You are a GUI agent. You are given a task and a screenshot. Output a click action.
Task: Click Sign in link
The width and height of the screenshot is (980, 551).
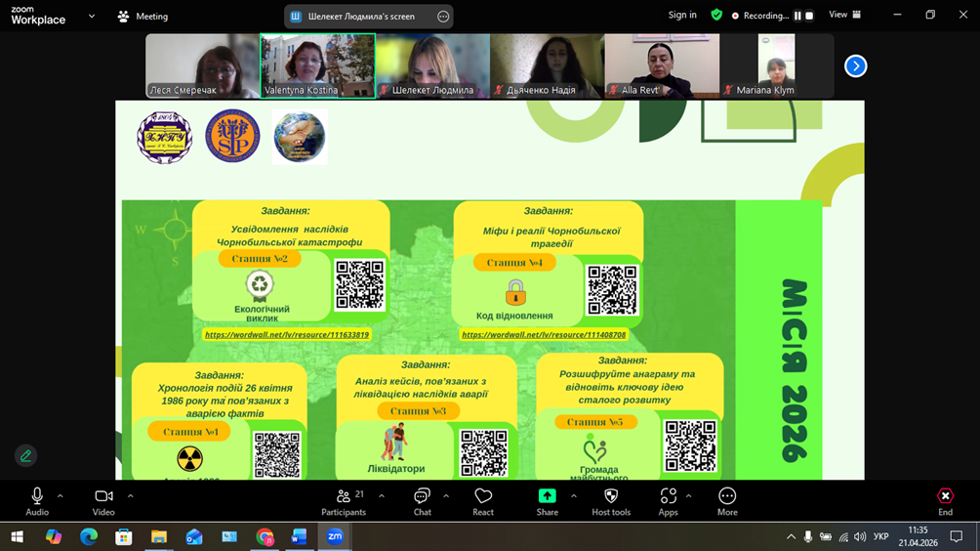682,16
